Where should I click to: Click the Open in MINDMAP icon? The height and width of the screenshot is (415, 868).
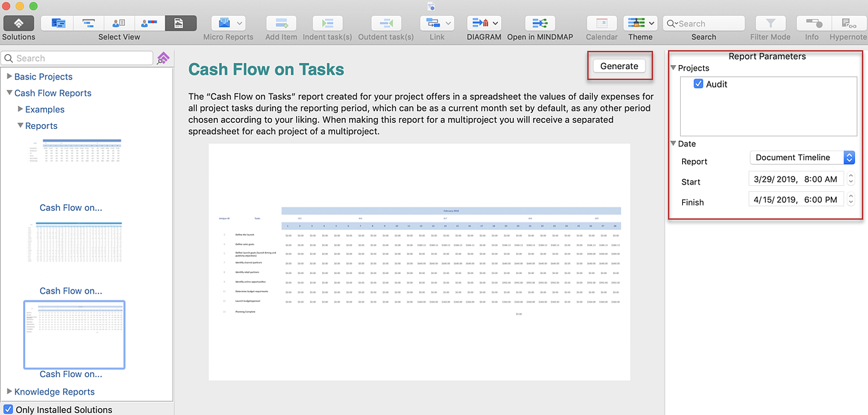[x=539, y=23]
